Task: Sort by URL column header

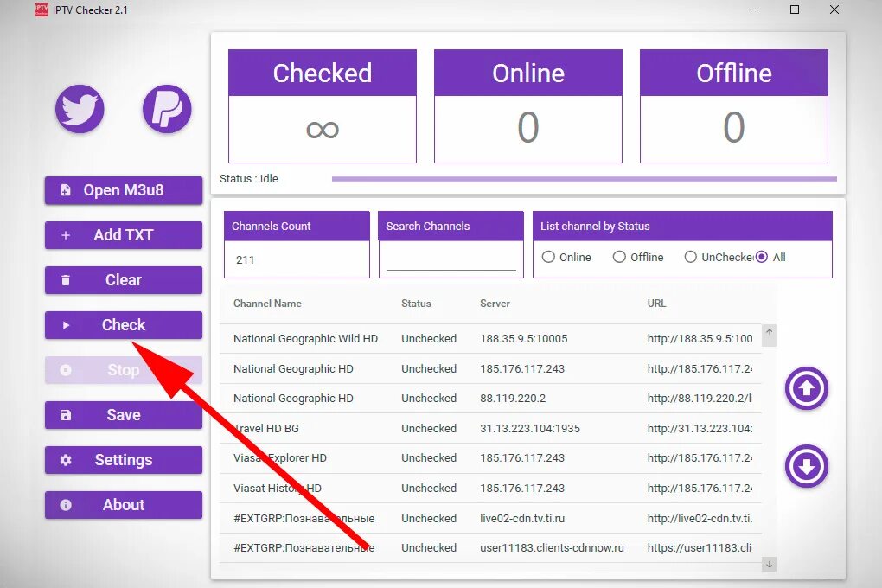Action: click(656, 304)
